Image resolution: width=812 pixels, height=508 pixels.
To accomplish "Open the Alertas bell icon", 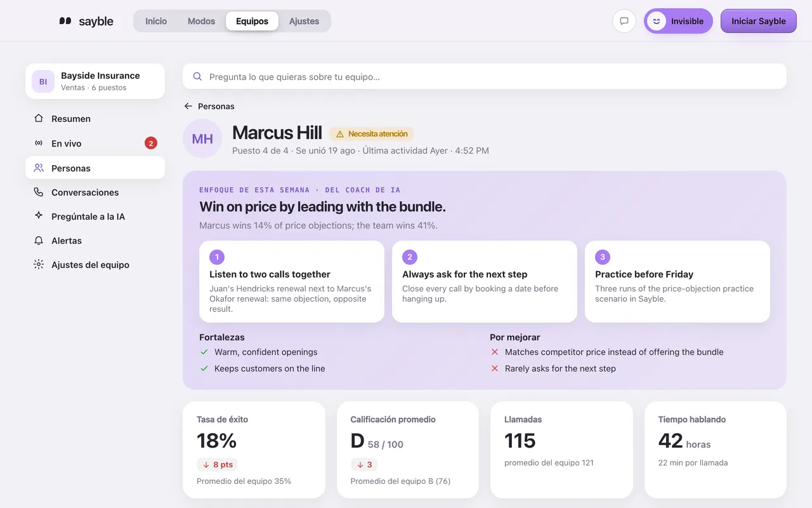I will tap(39, 241).
